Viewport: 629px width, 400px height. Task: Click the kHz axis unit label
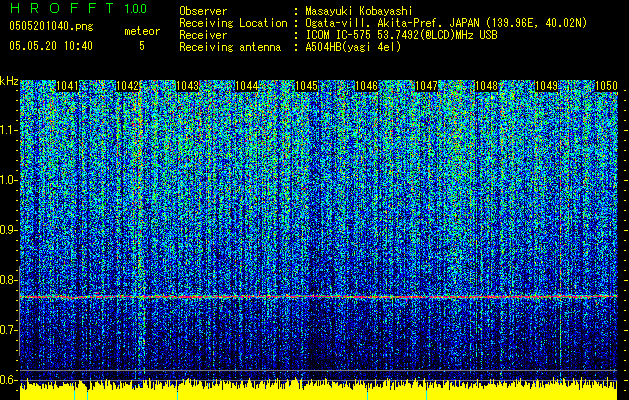click(9, 81)
